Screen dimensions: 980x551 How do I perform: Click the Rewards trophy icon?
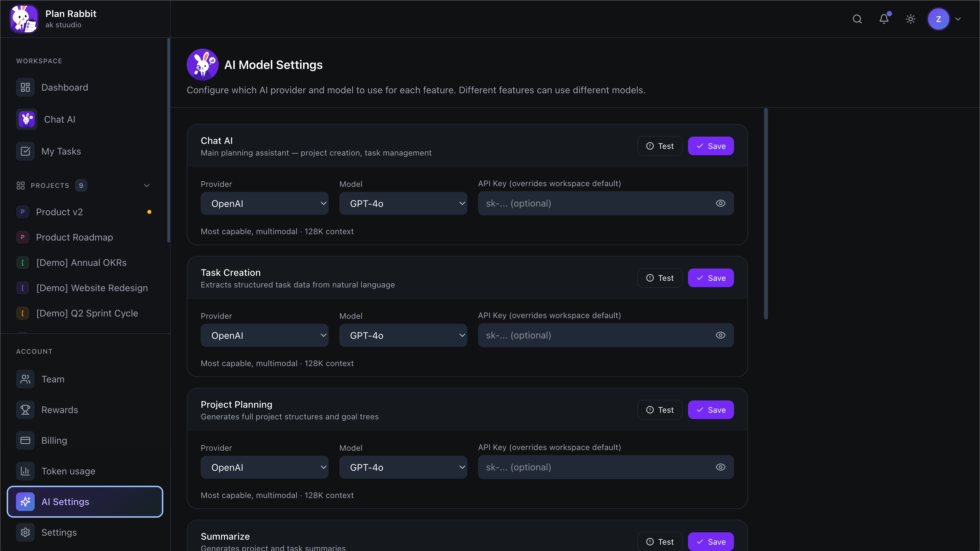click(25, 410)
